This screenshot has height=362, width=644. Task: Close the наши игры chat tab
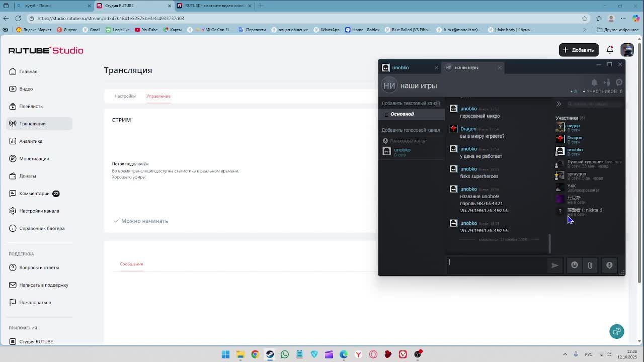tap(500, 67)
